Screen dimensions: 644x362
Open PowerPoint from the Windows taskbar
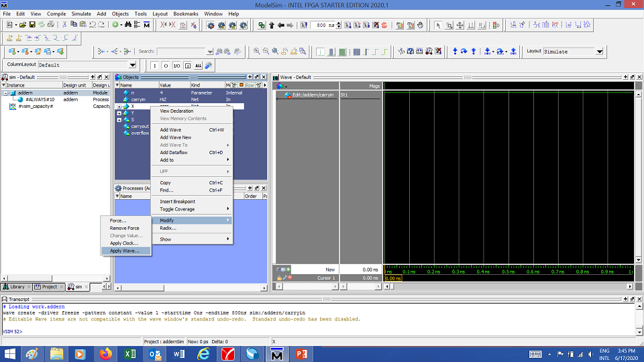(x=301, y=353)
